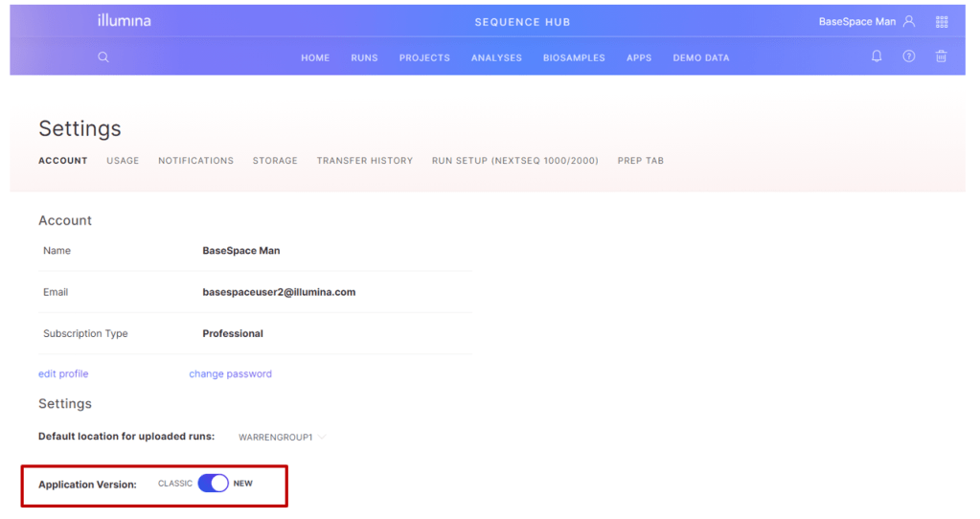The image size is (980, 519).
Task: Click the edit profile link
Action: 63,373
